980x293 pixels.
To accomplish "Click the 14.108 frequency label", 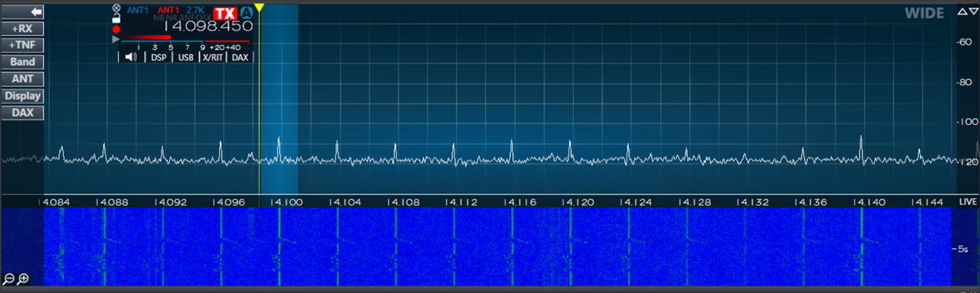I will (x=403, y=202).
